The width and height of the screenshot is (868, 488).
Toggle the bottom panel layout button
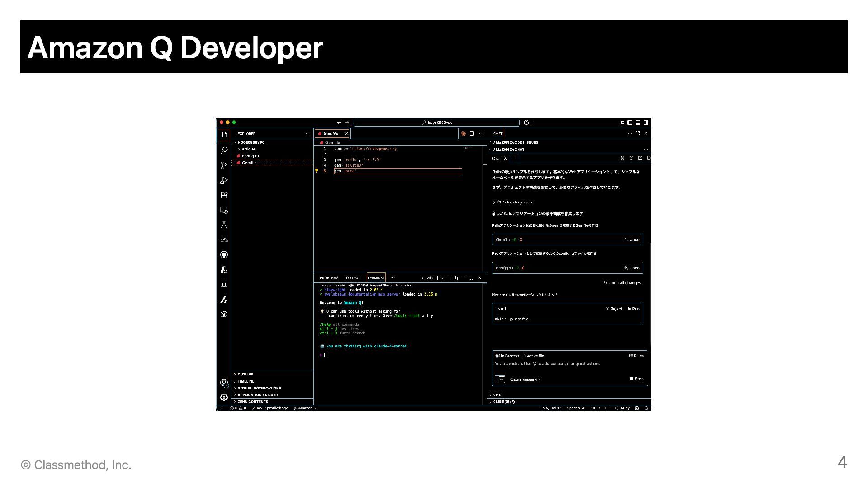coord(638,122)
